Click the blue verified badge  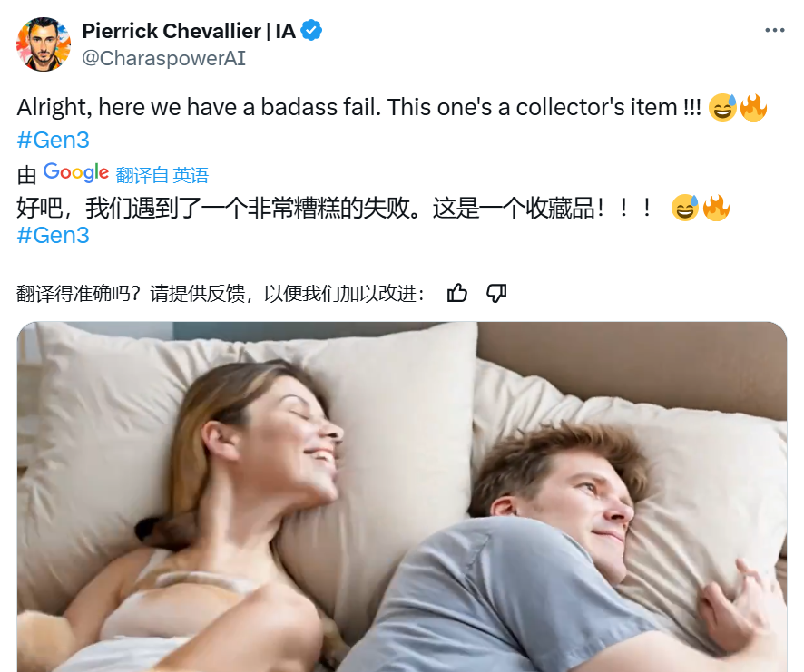pyautogui.click(x=311, y=30)
